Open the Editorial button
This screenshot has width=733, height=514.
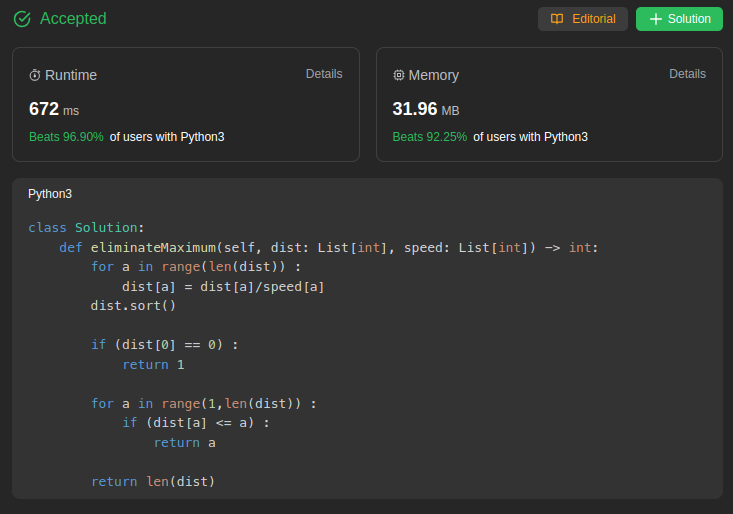(x=583, y=19)
